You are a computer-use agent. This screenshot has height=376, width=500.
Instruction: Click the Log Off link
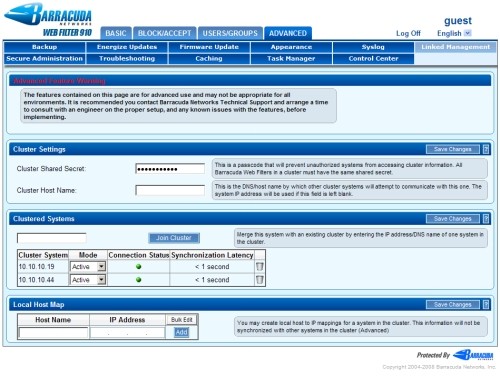tap(408, 33)
